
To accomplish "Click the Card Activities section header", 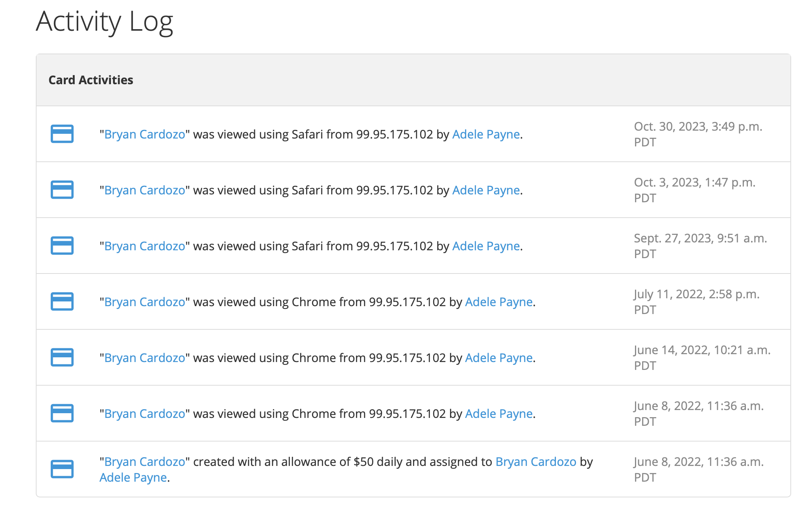I will point(91,80).
